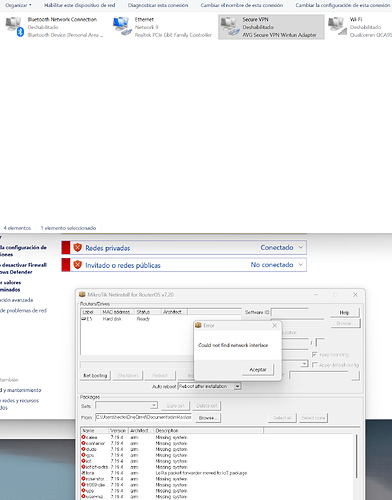Select the Ethernet adapter icon
392x500 pixels.
point(122,27)
